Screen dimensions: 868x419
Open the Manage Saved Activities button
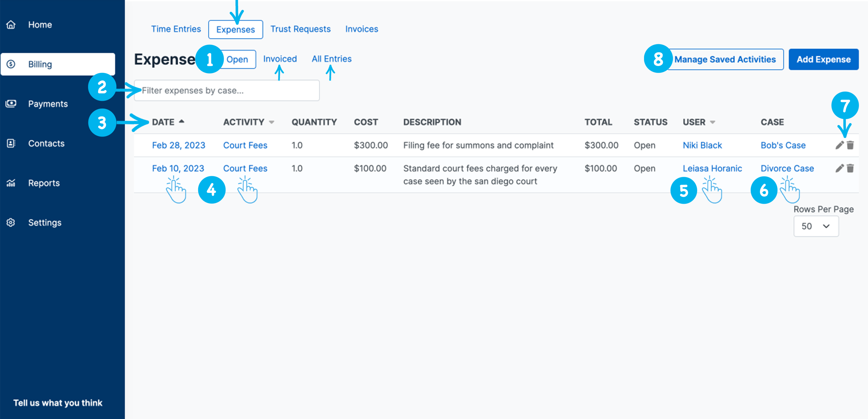[x=725, y=59]
